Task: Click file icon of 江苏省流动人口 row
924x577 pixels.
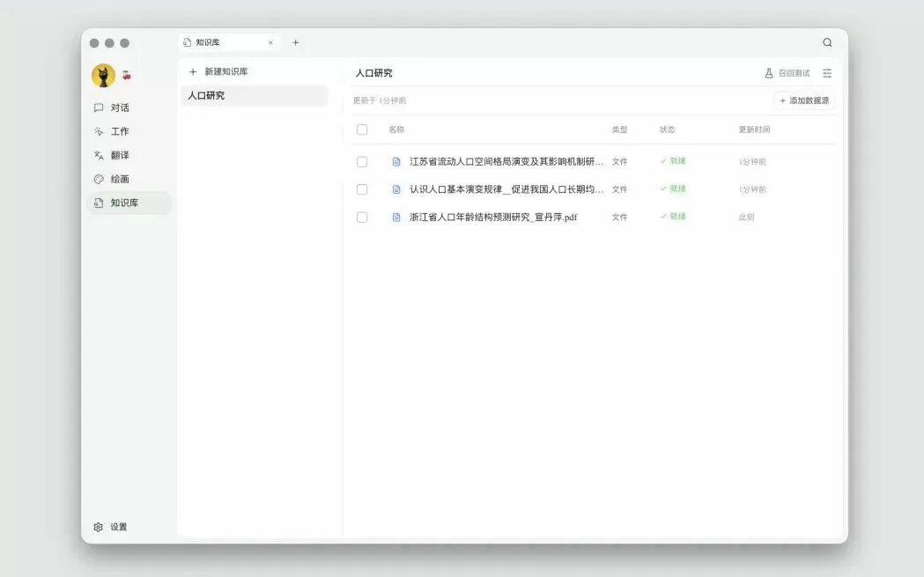Action: [396, 161]
